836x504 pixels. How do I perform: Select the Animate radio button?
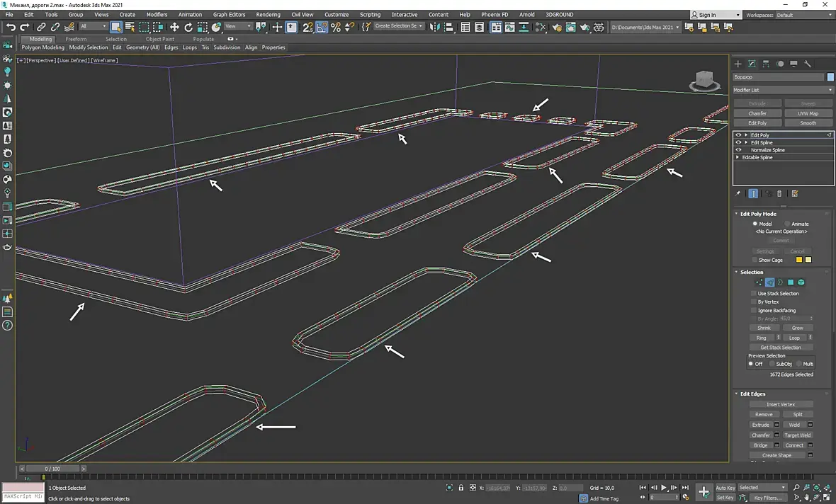pyautogui.click(x=787, y=224)
